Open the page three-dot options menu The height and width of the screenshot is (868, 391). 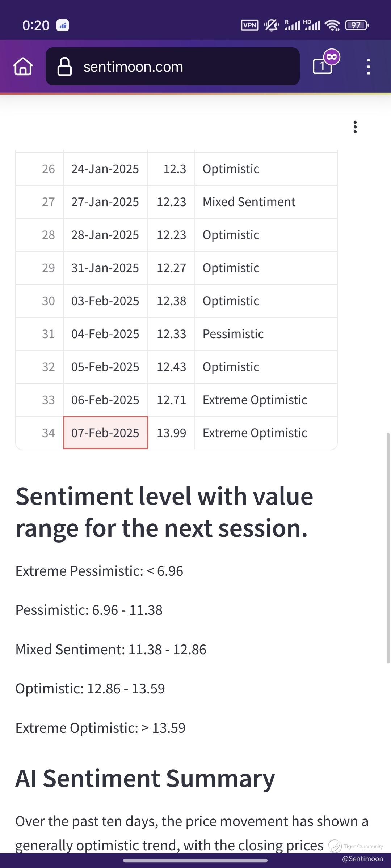355,127
